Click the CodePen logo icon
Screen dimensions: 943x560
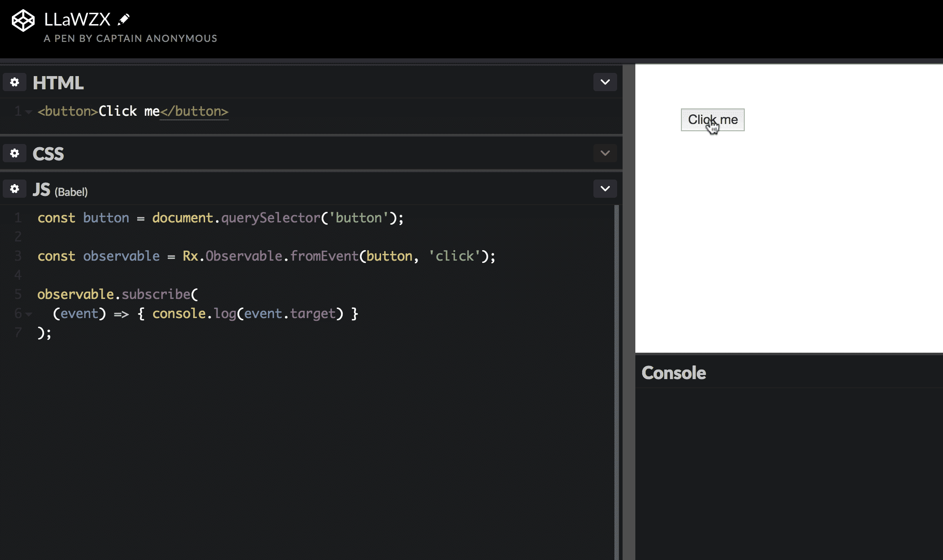[x=23, y=19]
